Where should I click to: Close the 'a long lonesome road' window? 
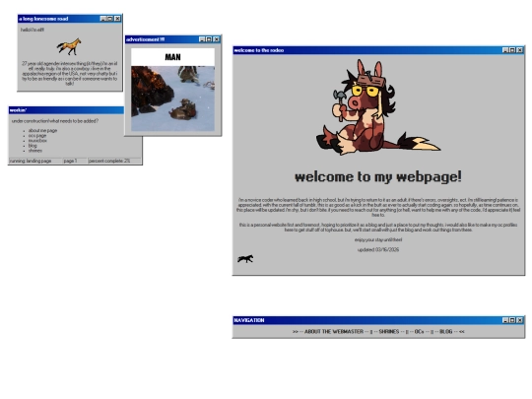point(117,19)
